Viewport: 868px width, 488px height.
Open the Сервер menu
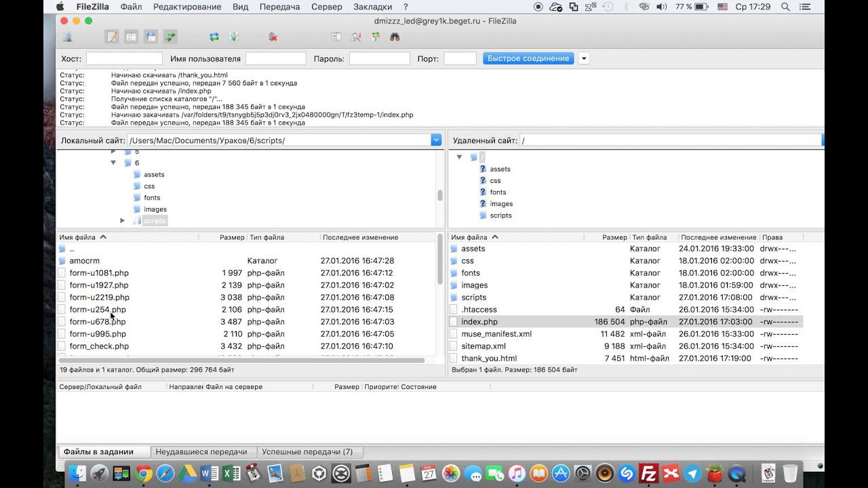[327, 7]
